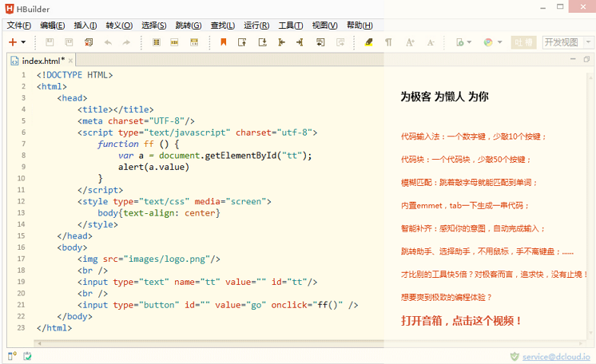Screen dimensions: 596x364
Task: Click the jump-right bracket arrow icon
Action: click(x=300, y=42)
